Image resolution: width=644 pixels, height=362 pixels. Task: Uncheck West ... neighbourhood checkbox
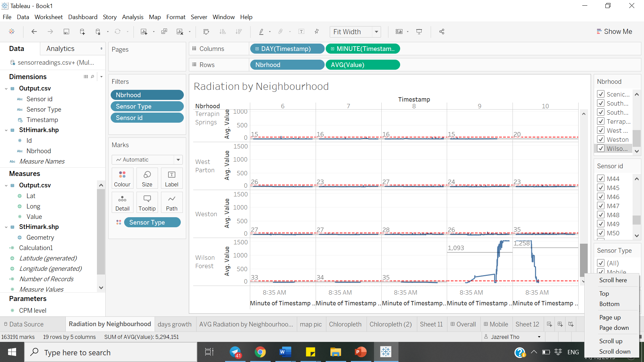[x=601, y=130]
